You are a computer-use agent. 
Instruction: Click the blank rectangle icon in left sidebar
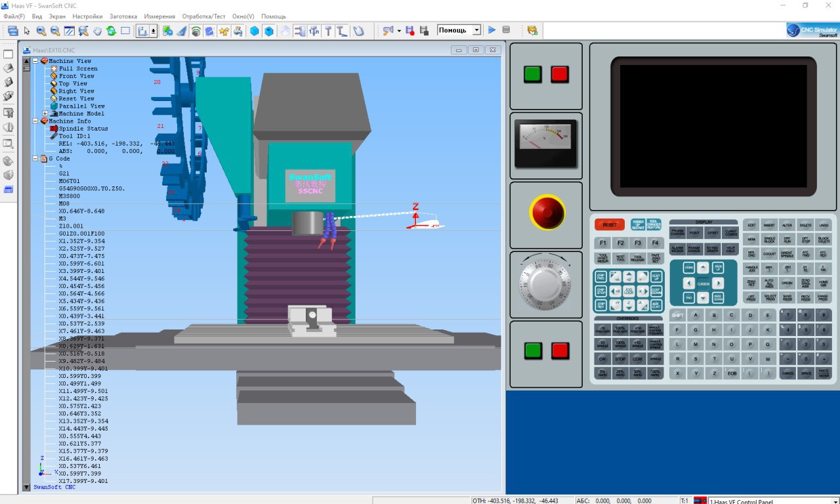(x=9, y=54)
